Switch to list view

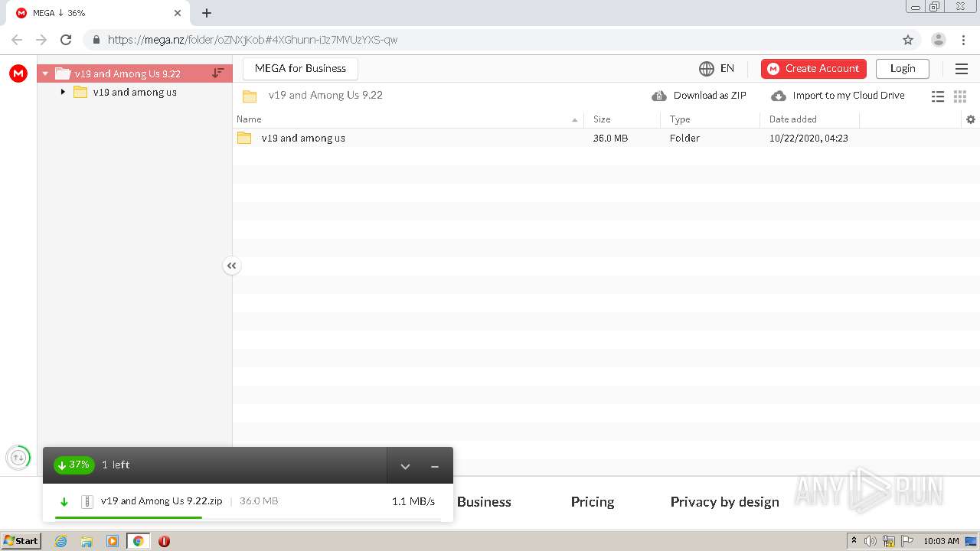938,96
